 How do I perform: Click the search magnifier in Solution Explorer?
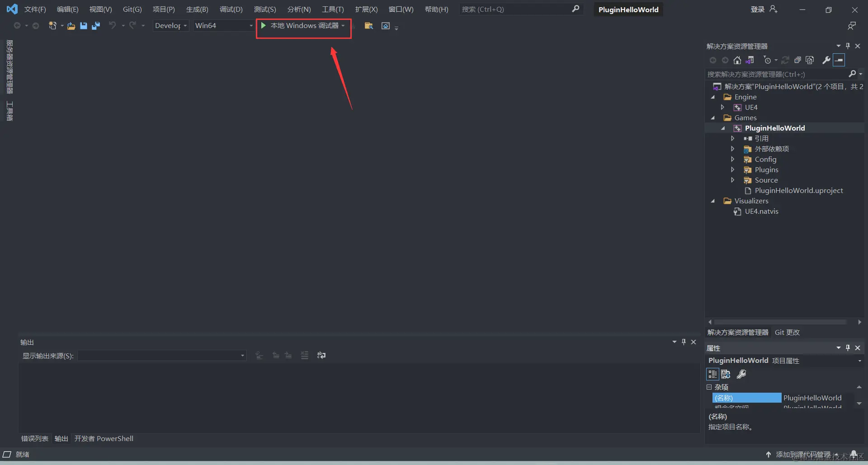(853, 74)
